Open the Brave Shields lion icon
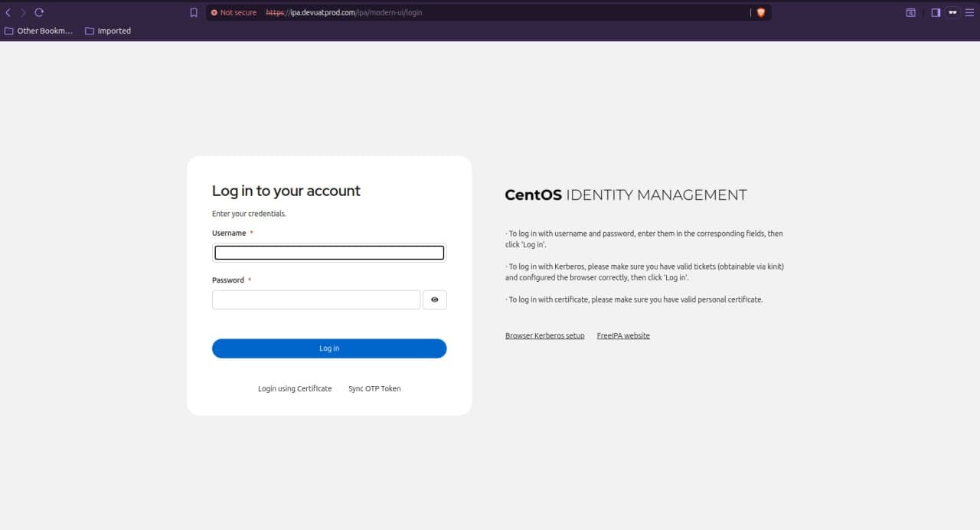The image size is (980, 530). click(x=760, y=12)
